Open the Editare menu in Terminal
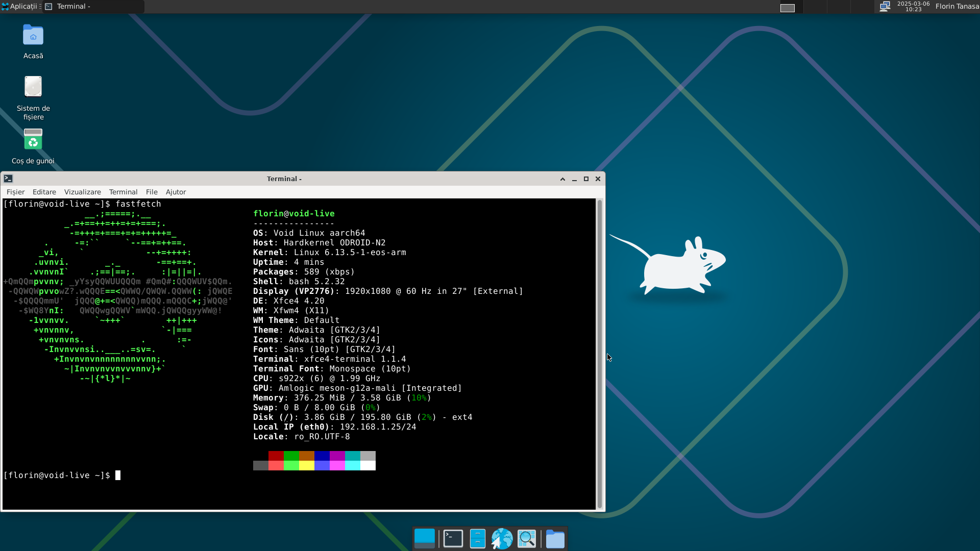980x551 pixels. [44, 192]
